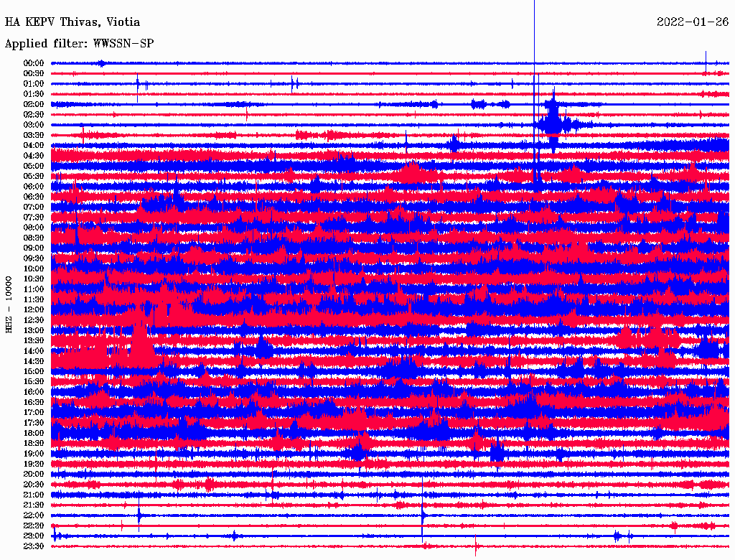Click the '16:30' time label
735x560 pixels.
coord(34,403)
